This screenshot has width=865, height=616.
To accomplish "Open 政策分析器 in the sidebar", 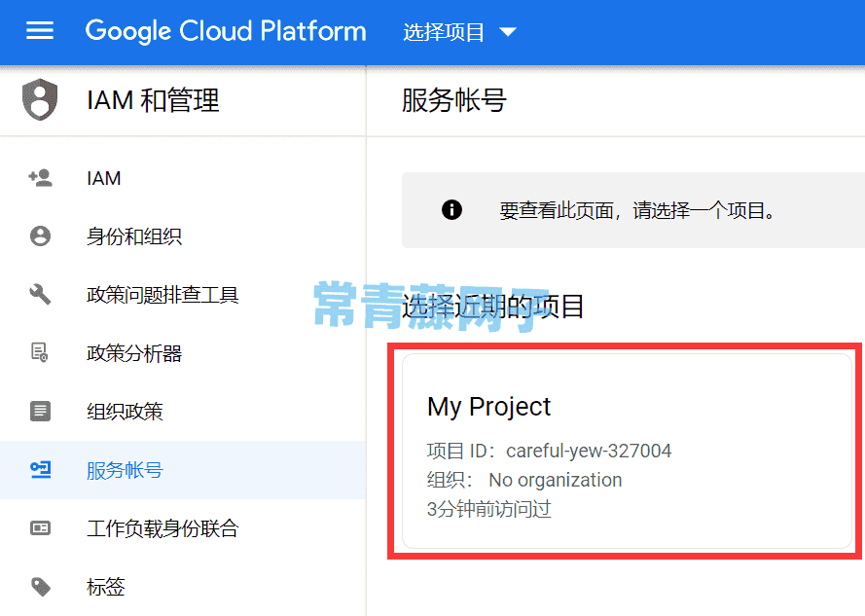I will coord(183,353).
